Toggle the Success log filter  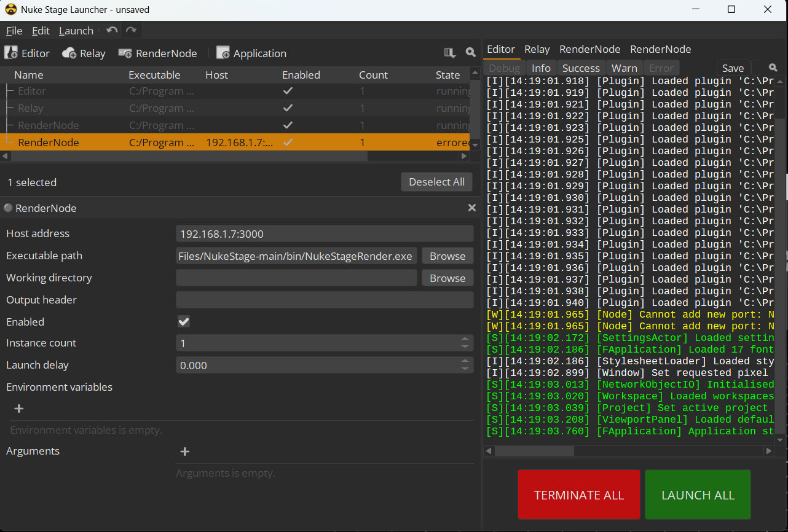[580, 68]
